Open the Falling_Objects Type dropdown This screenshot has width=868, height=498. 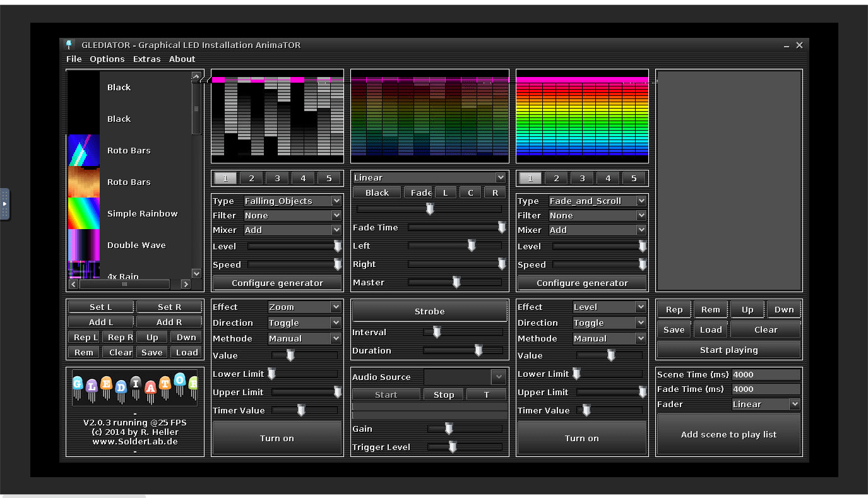336,201
